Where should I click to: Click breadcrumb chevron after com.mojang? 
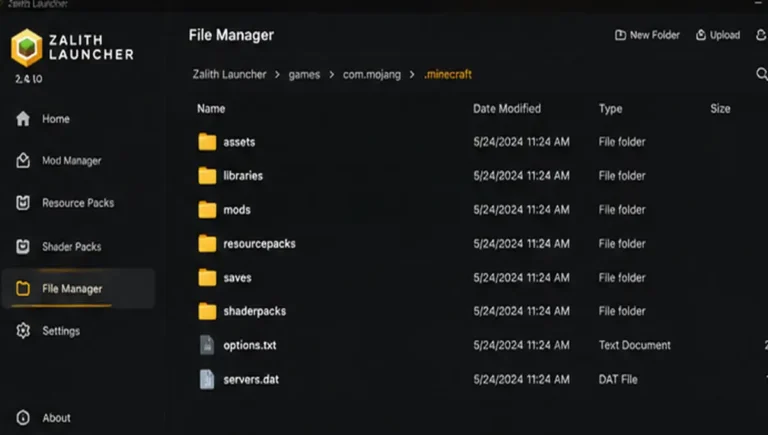pos(412,74)
